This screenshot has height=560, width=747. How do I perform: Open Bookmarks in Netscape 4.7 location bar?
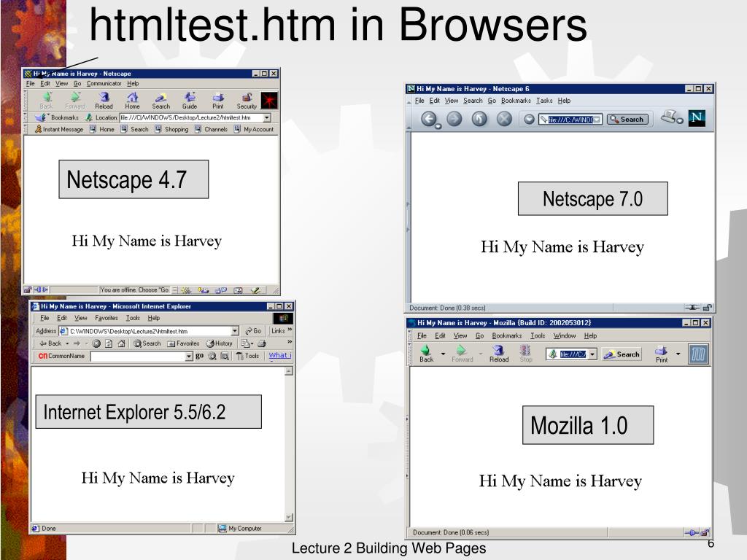coord(57,117)
